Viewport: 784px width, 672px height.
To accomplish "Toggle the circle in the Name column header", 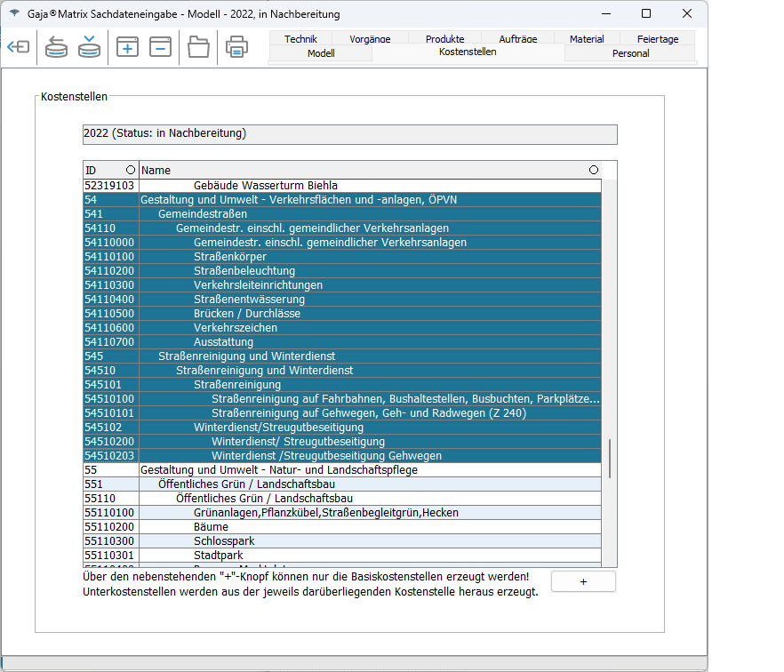I will [x=594, y=170].
